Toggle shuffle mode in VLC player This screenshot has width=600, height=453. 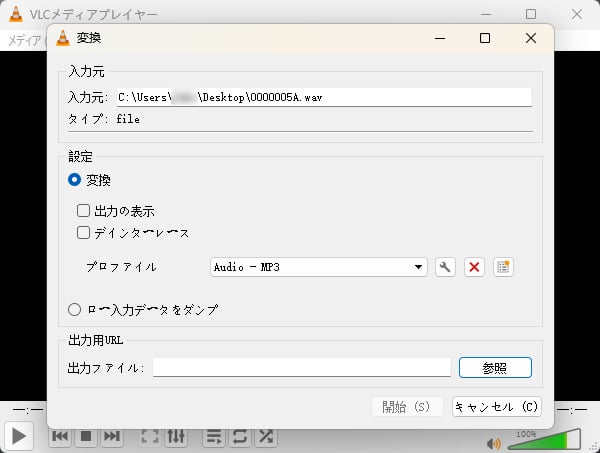(x=266, y=436)
